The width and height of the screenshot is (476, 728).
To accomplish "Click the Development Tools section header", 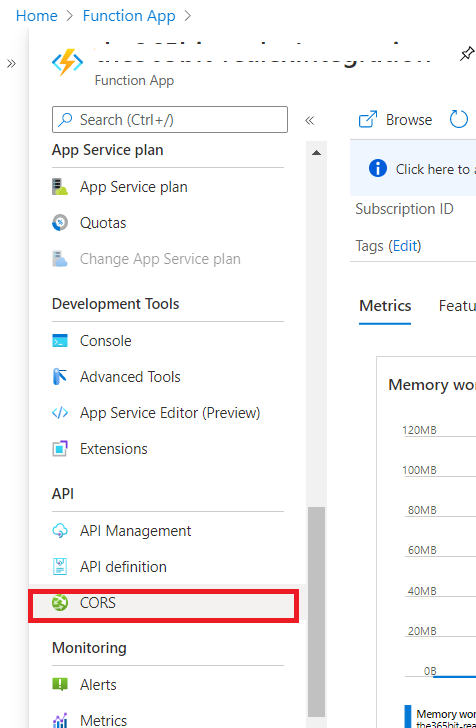I will click(115, 304).
